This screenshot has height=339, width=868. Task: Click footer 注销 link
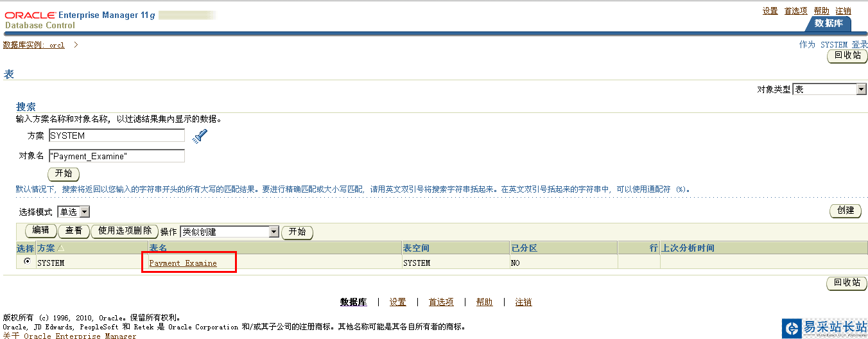click(524, 302)
